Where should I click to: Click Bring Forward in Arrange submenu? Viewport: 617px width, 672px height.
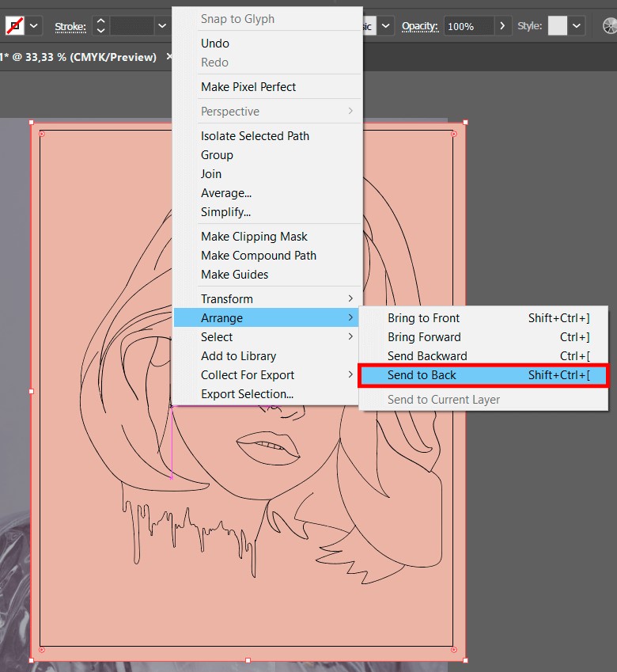pyautogui.click(x=424, y=337)
